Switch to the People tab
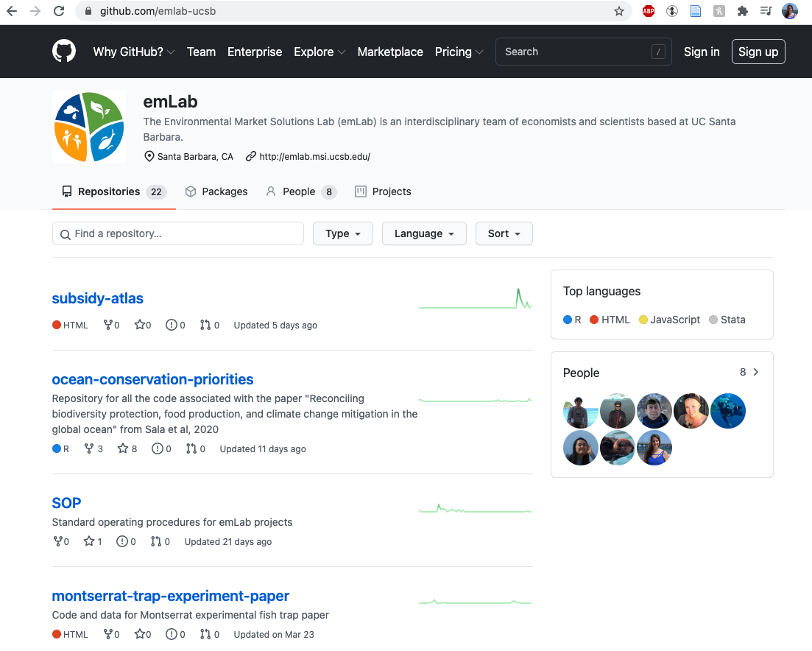Screen dimensions: 812x651 (301, 191)
